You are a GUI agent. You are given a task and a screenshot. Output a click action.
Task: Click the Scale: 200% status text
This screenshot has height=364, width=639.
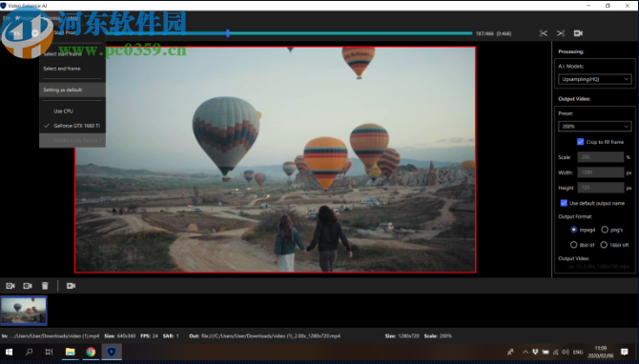pyautogui.click(x=438, y=336)
